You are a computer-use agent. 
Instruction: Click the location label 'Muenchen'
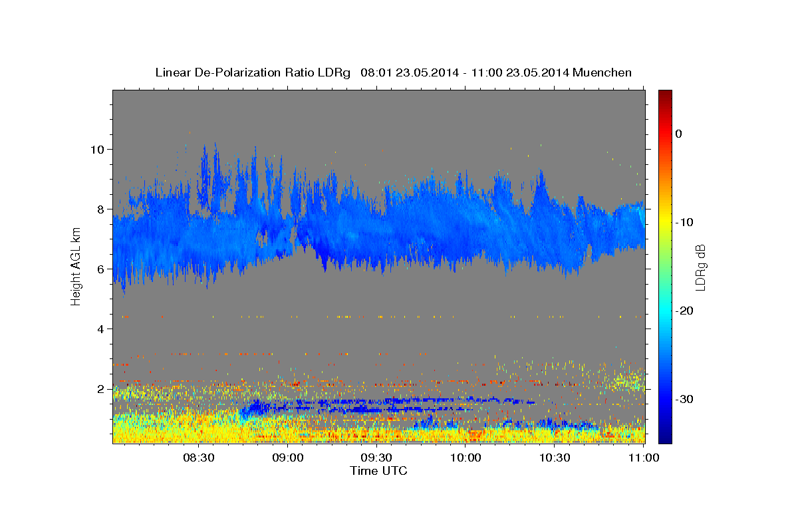coord(602,72)
